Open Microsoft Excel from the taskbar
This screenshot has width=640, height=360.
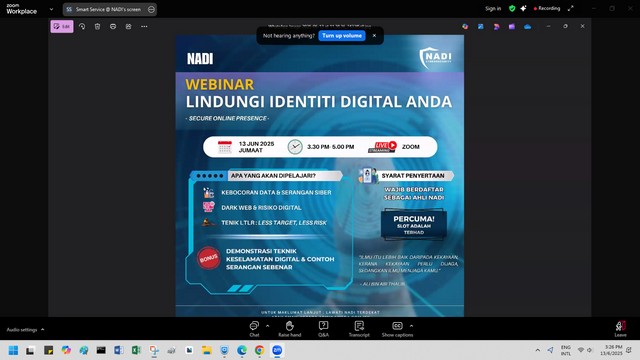pyautogui.click(x=136, y=350)
